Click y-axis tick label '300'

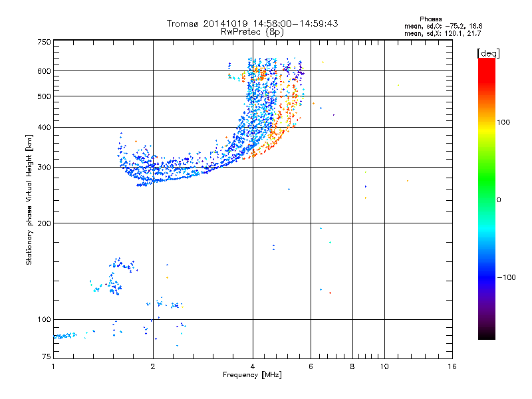tap(44, 167)
